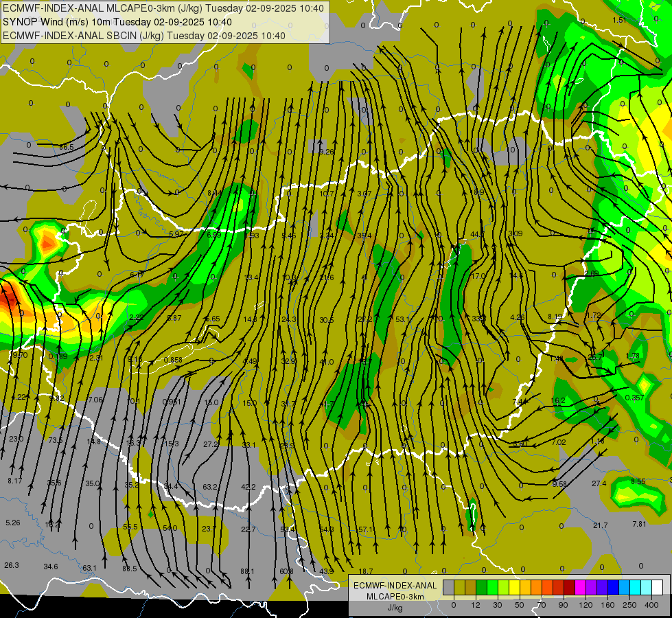Viewport: 672px width, 618px height.
Task: Click the map value 27.4
Action: [599, 483]
